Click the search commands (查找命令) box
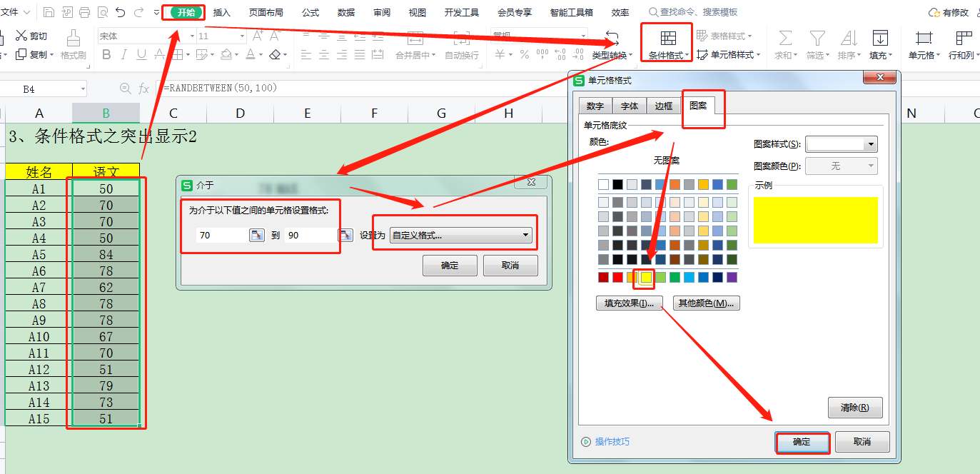980x474 pixels. pos(694,12)
